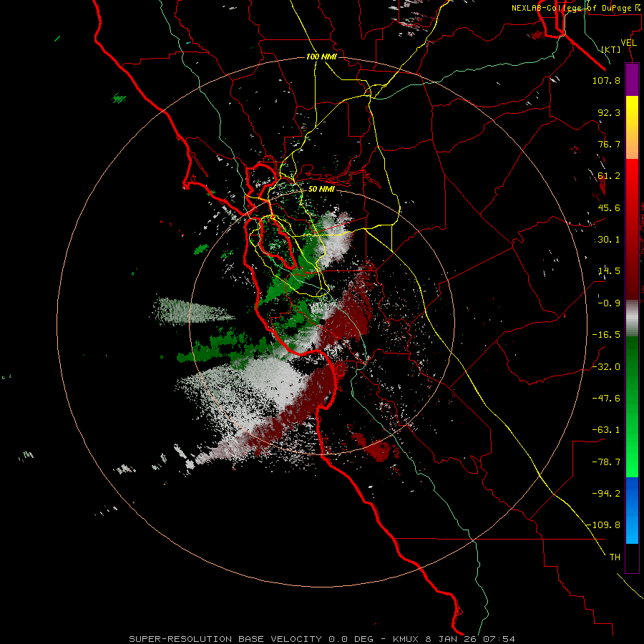Click the 50 NMI range ring label
The image size is (644, 644).
[321, 190]
